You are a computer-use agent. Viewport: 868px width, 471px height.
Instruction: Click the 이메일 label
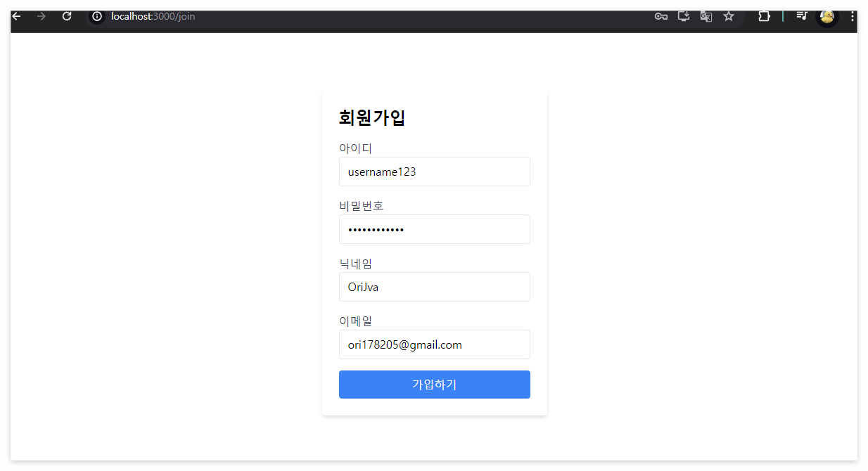355,321
